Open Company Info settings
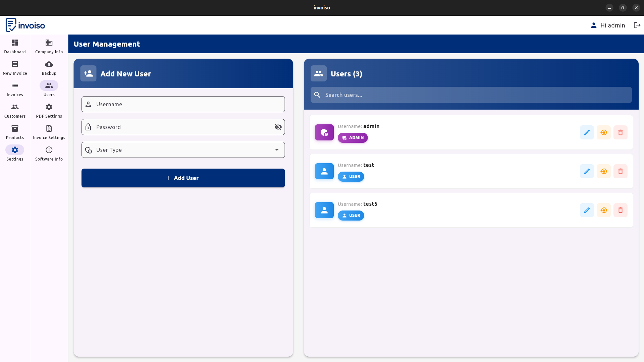The height and width of the screenshot is (362, 644). tap(49, 46)
